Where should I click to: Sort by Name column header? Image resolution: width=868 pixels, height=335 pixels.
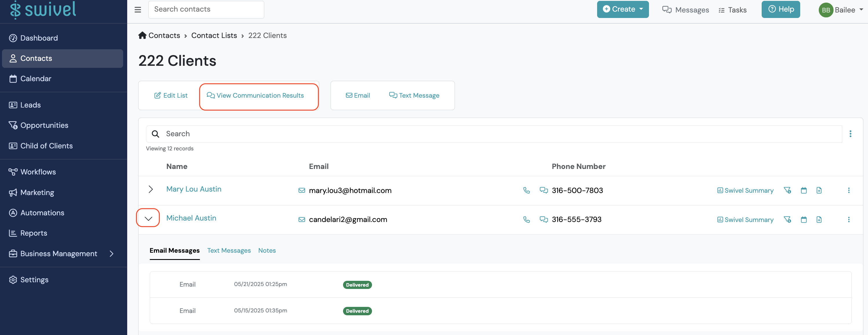pyautogui.click(x=177, y=166)
